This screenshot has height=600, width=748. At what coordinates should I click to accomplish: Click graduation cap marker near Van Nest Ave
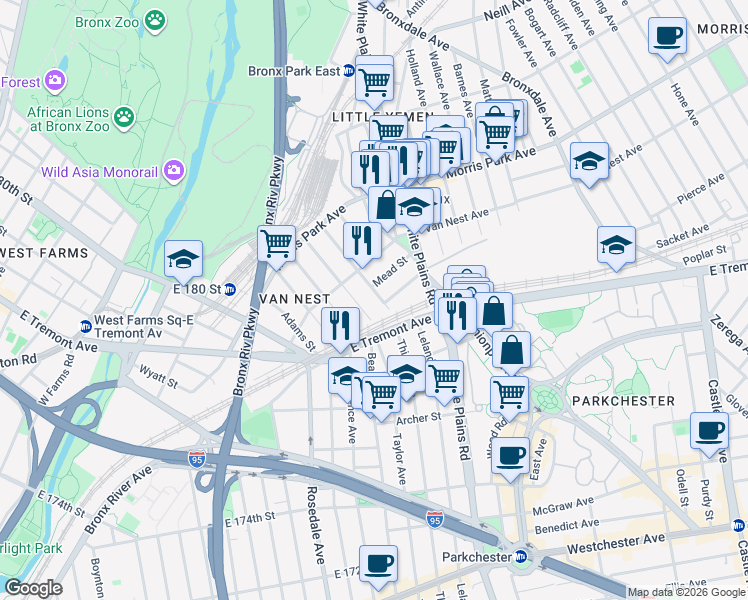tap(415, 207)
